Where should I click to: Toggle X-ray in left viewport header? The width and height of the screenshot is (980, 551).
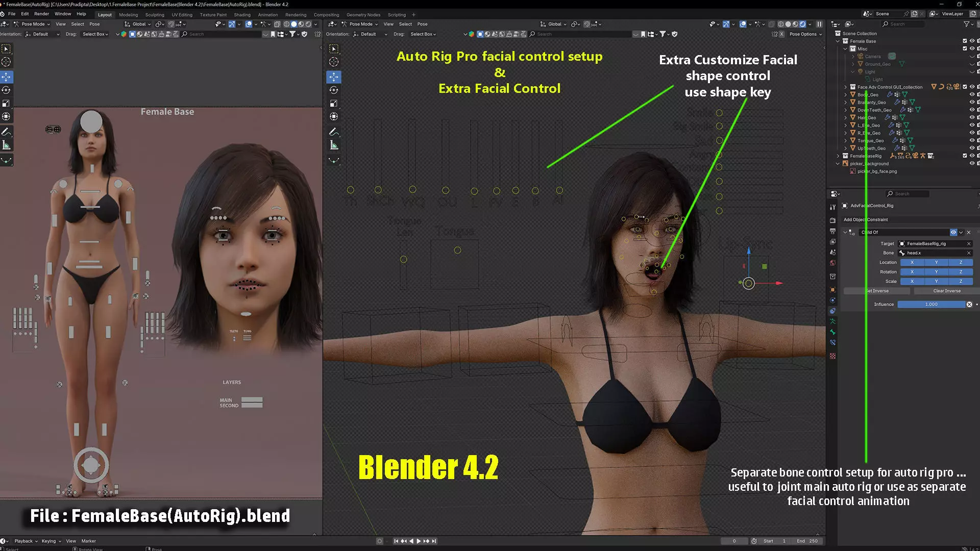pos(277,24)
